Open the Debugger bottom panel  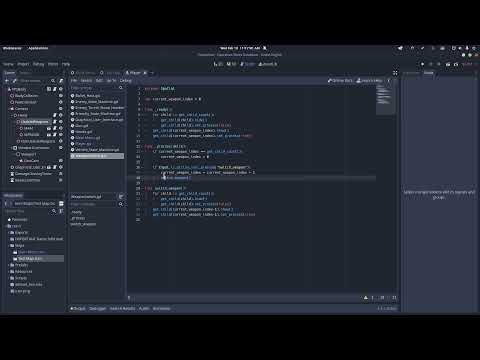pyautogui.click(x=98, y=309)
